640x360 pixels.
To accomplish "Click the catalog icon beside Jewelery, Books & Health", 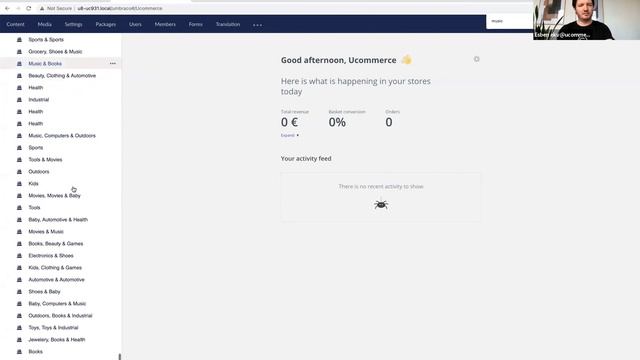I will (x=19, y=340).
